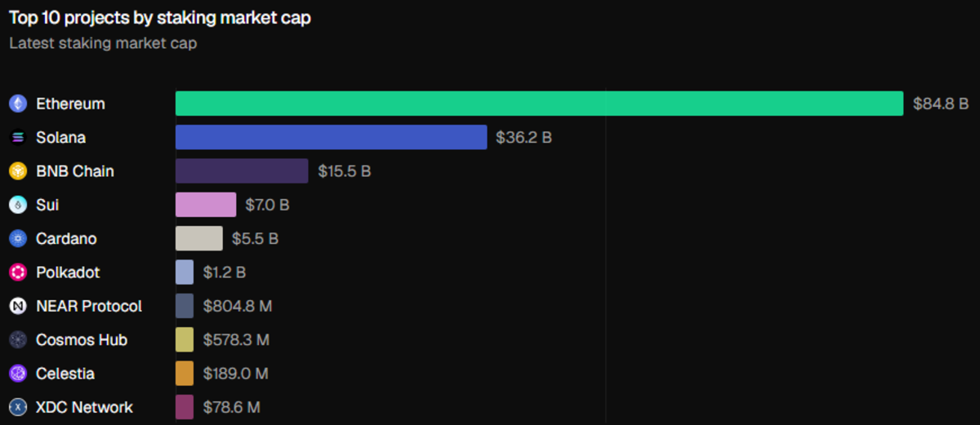This screenshot has width=980, height=425.
Task: Select the blue Solana bar
Action: click(x=331, y=138)
